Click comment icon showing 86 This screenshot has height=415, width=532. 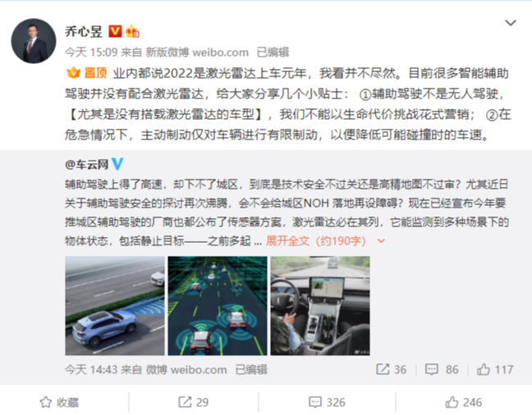(442, 369)
